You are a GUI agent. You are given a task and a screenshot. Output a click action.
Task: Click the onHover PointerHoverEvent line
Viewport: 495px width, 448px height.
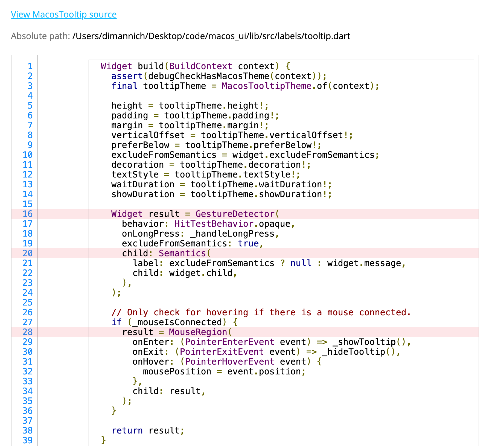pos(227,362)
